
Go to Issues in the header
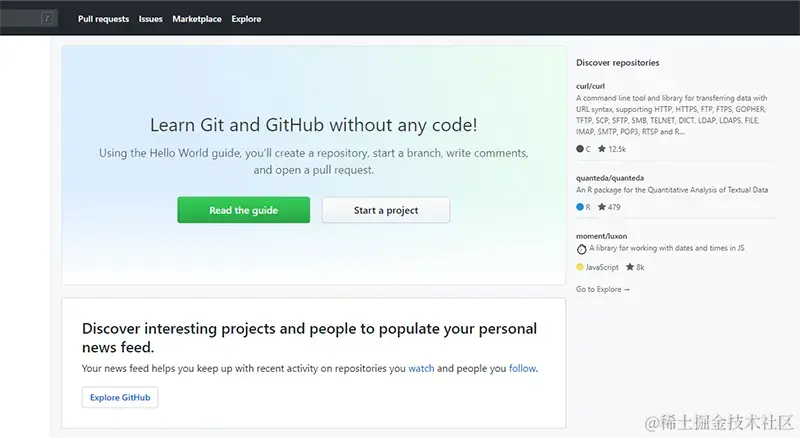(151, 19)
